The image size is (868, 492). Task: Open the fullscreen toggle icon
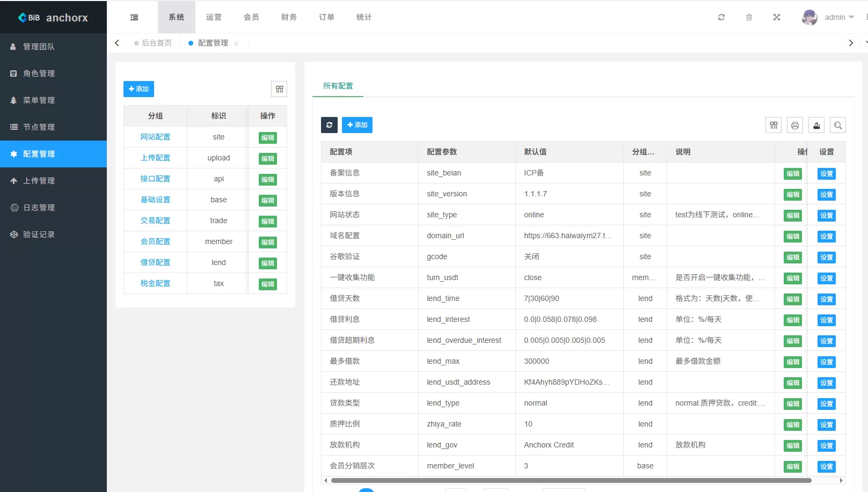[777, 17]
